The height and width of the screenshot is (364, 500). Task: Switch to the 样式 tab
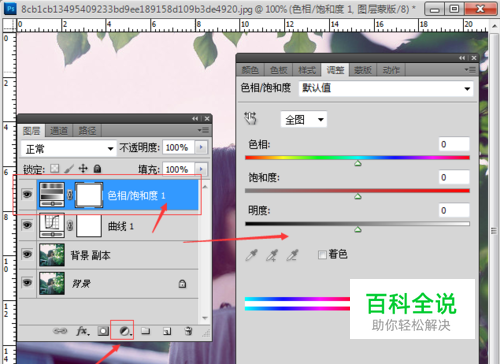click(307, 70)
